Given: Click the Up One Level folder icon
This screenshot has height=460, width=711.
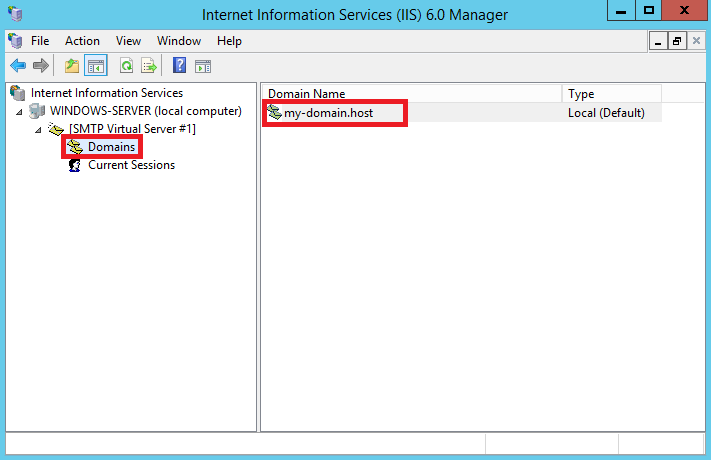Looking at the screenshot, I should (72, 66).
